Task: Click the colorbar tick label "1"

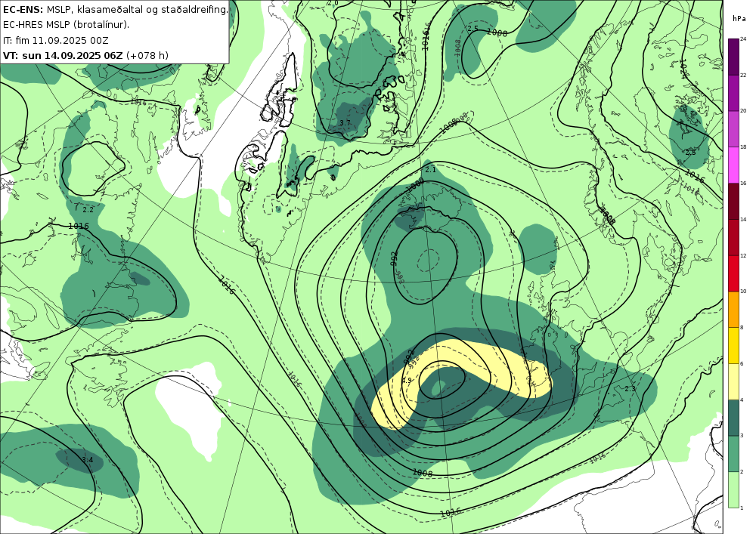Action: click(x=742, y=508)
